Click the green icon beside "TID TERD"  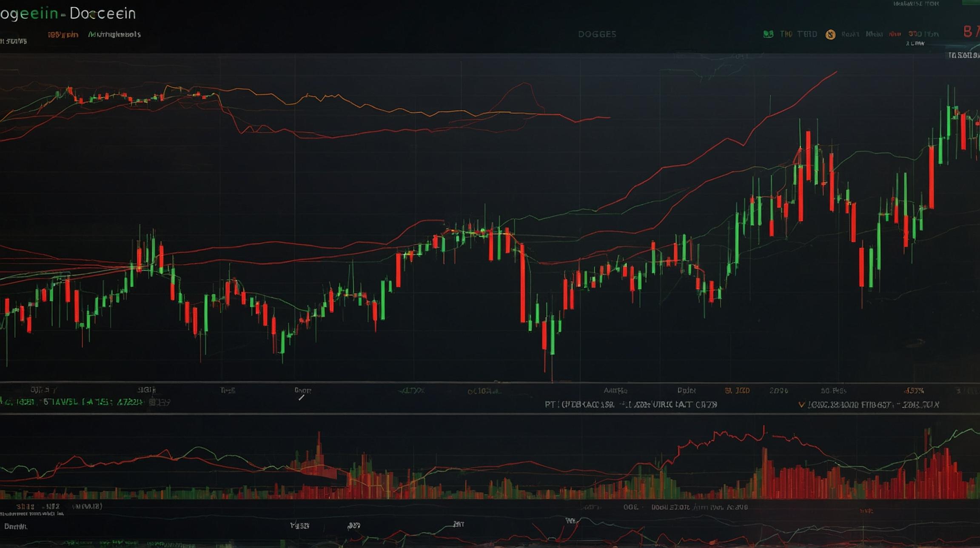[768, 34]
